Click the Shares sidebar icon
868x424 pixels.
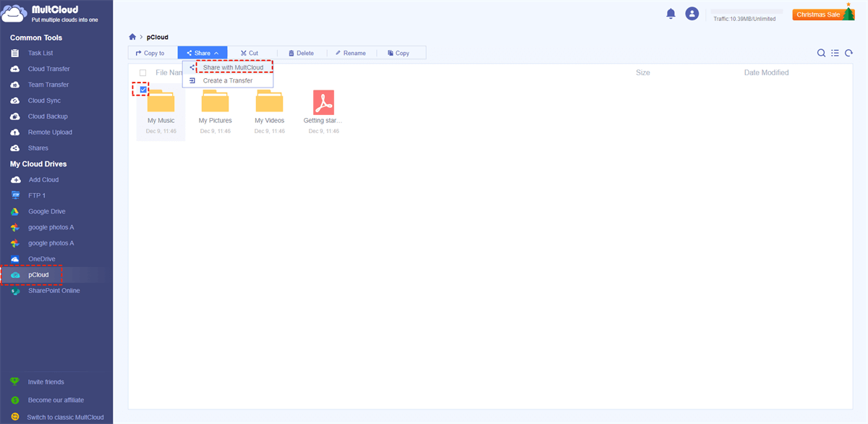(14, 148)
